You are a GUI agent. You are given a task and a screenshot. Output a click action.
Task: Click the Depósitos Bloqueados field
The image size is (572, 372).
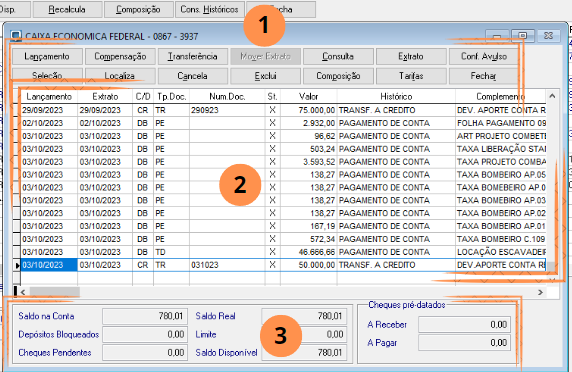click(145, 334)
